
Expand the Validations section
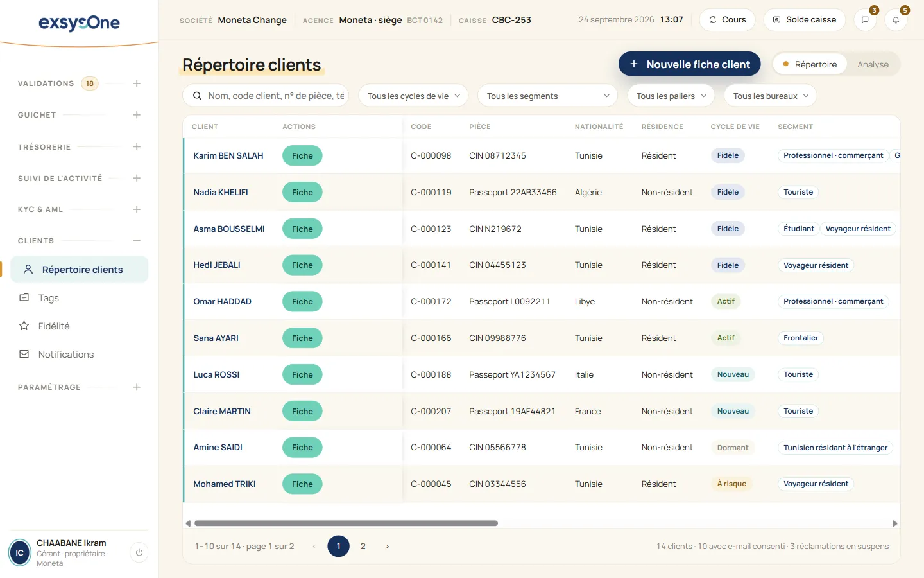pyautogui.click(x=137, y=83)
